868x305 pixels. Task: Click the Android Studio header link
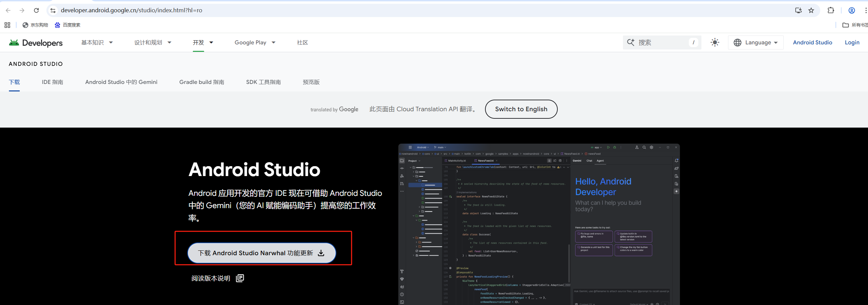812,42
